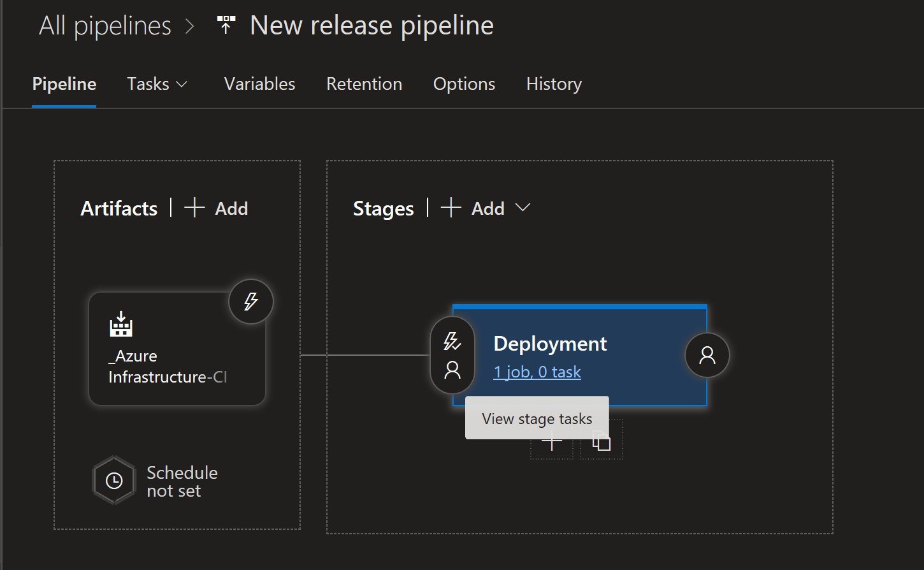Select the _Azure Infrastructure-CI artifact

point(177,349)
